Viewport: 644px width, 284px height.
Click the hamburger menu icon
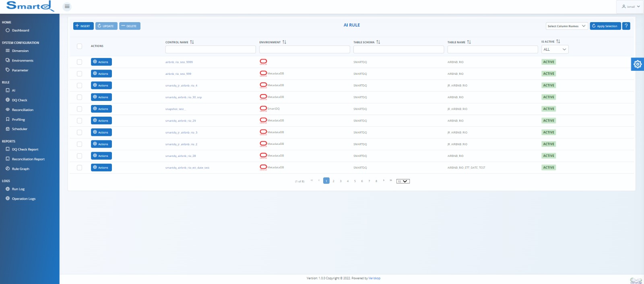(67, 6)
